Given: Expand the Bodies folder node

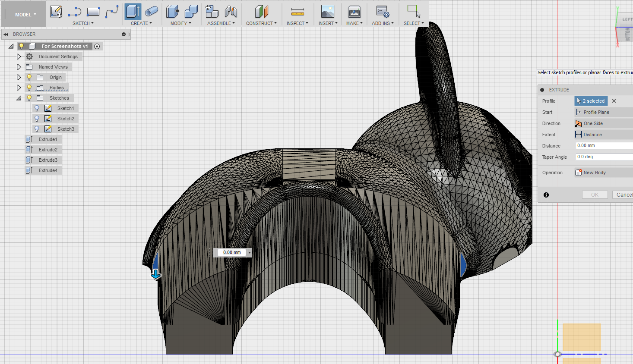Looking at the screenshot, I should tap(19, 88).
